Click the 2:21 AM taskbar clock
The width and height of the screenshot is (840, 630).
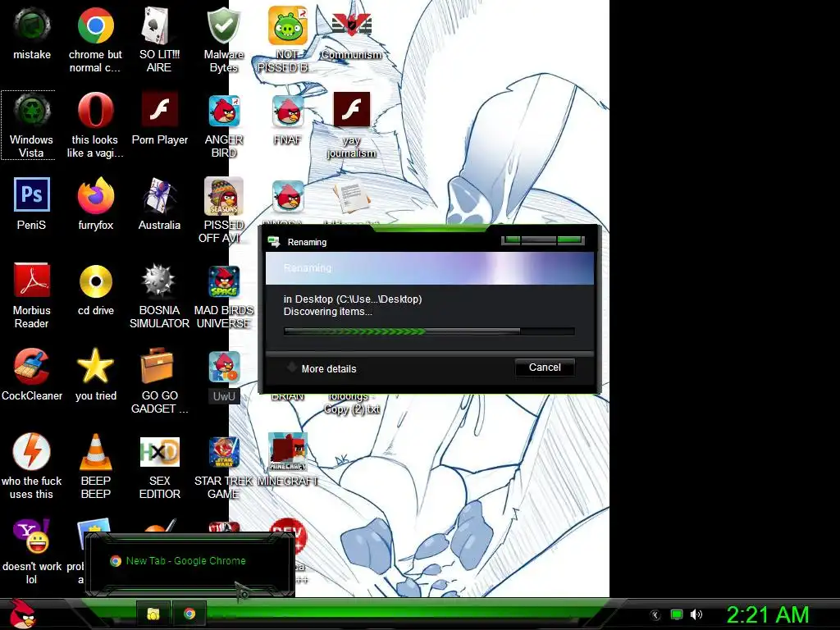coord(767,615)
